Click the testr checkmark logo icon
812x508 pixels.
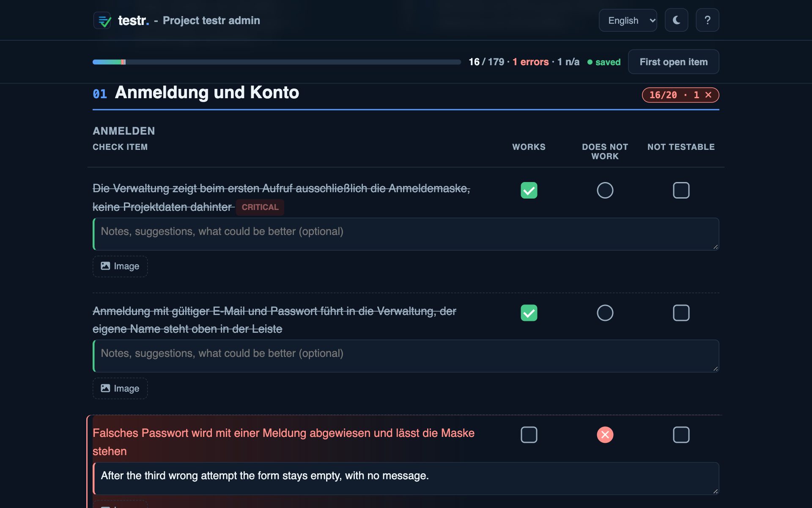102,20
